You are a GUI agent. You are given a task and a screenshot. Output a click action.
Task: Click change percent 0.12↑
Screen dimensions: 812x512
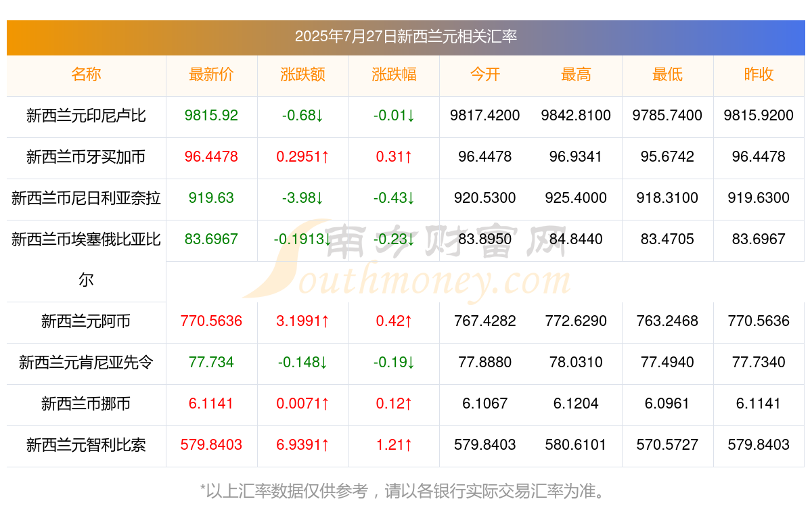tap(394, 404)
